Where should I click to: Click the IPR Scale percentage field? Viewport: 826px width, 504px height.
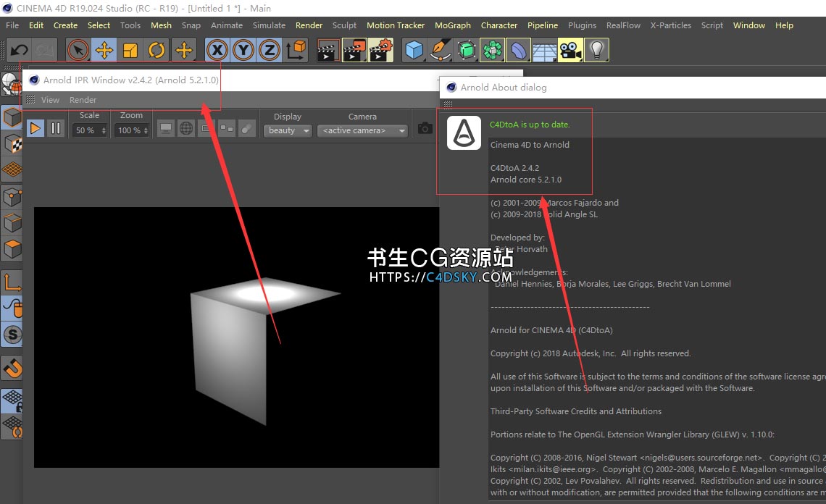86,130
